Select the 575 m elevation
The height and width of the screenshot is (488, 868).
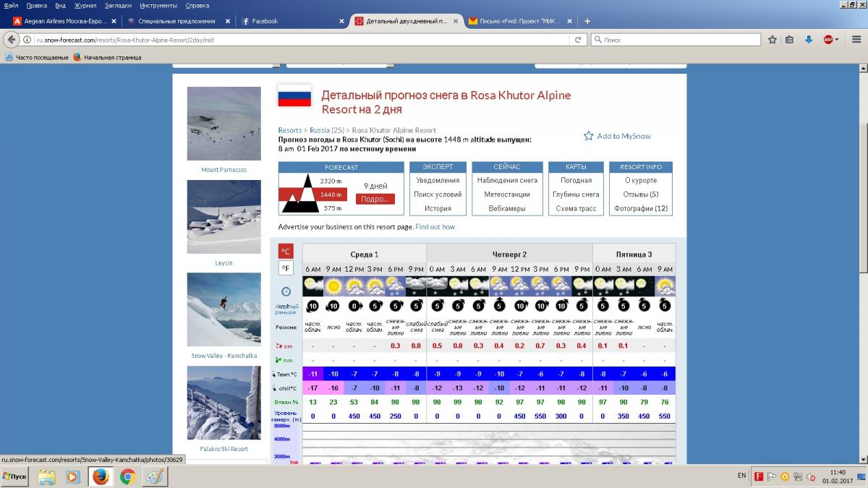click(x=332, y=208)
